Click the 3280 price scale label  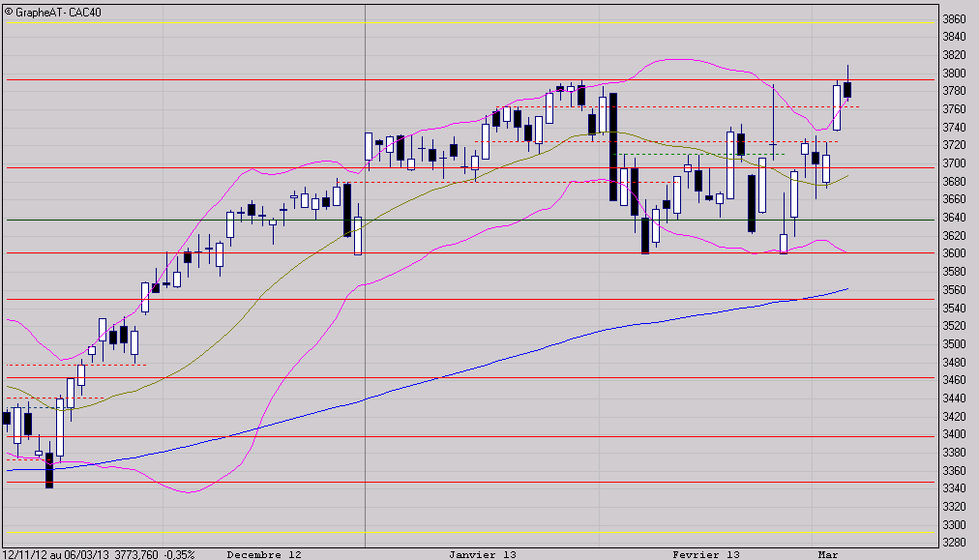[954, 543]
